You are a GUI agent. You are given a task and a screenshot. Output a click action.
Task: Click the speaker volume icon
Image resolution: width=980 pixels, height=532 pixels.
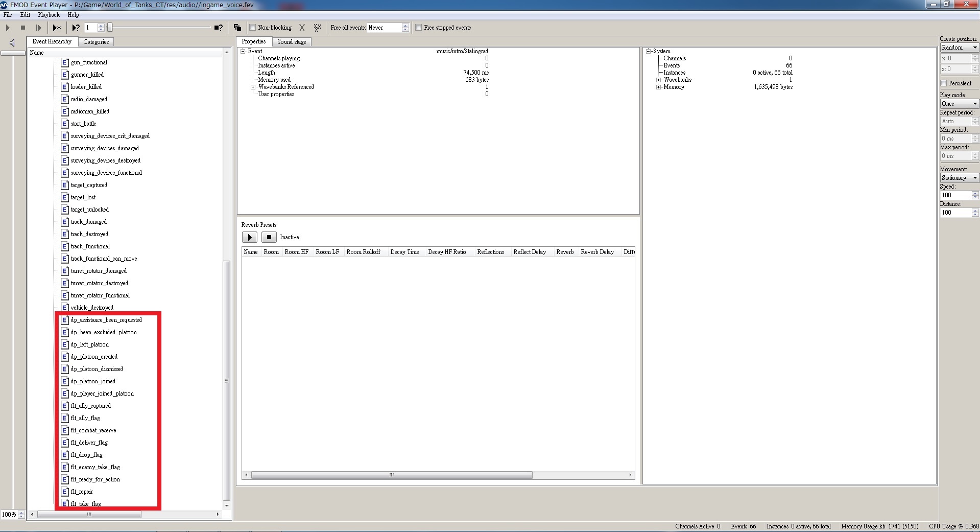coord(12,43)
